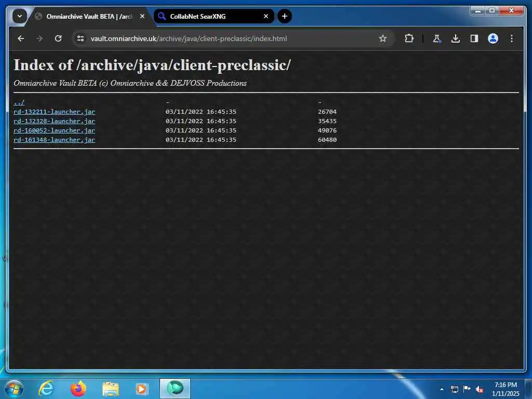Click the date of rd-161348-launcher.jar

point(201,140)
